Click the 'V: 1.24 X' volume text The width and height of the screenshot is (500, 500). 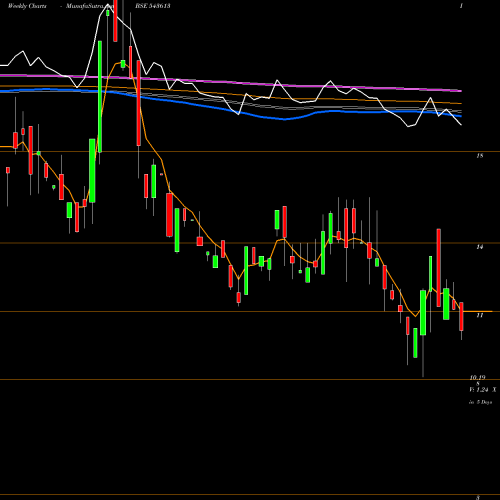tap(483, 390)
